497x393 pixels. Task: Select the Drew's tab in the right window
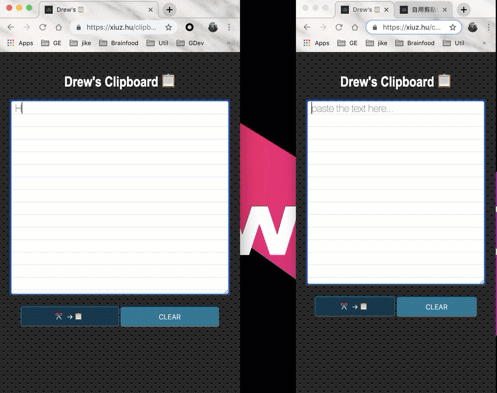coord(364,10)
